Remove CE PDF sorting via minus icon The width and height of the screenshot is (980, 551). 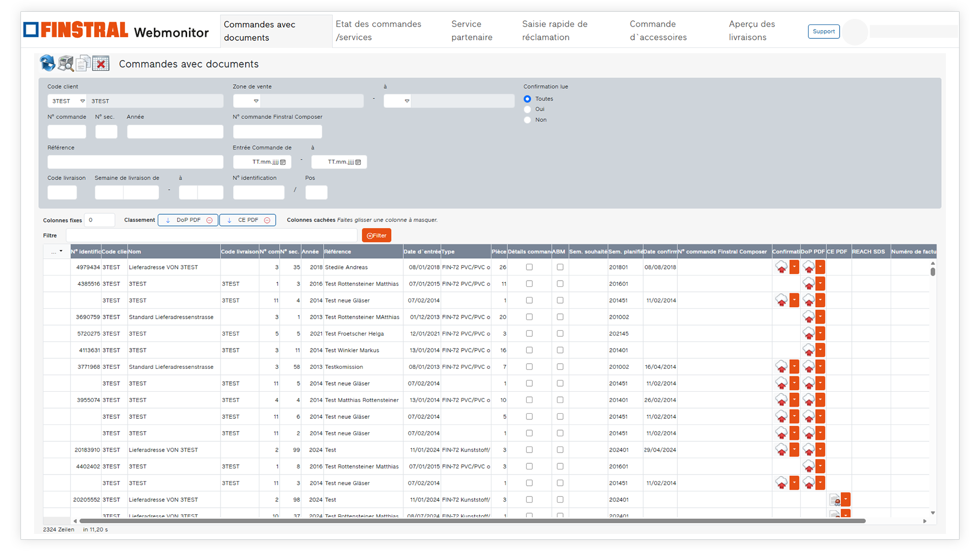point(267,220)
